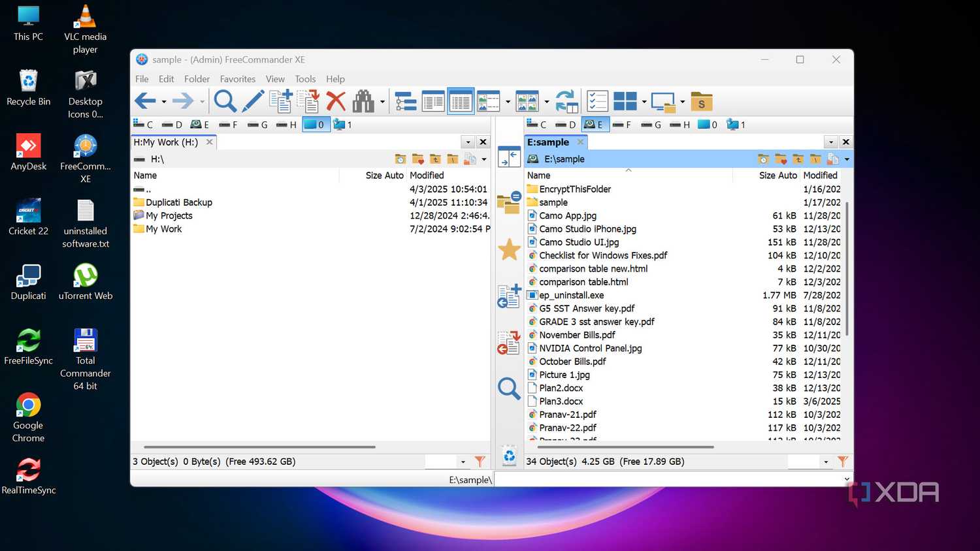This screenshot has height=551, width=980.
Task: Click the E:\sample pane vertical scrollbar
Action: [x=847, y=269]
